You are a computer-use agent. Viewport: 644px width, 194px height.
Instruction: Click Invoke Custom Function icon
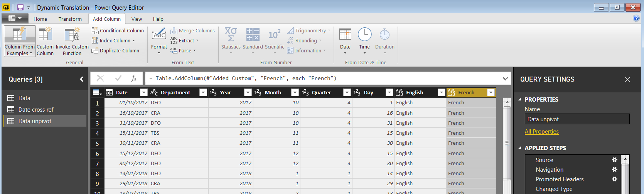[72, 35]
